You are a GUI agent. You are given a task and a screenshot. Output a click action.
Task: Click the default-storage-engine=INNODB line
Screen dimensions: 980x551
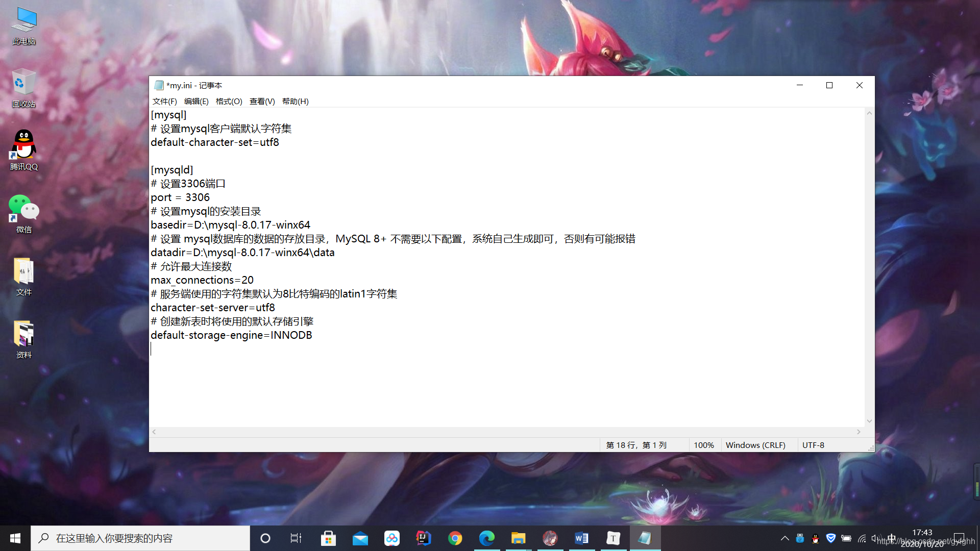pyautogui.click(x=231, y=335)
